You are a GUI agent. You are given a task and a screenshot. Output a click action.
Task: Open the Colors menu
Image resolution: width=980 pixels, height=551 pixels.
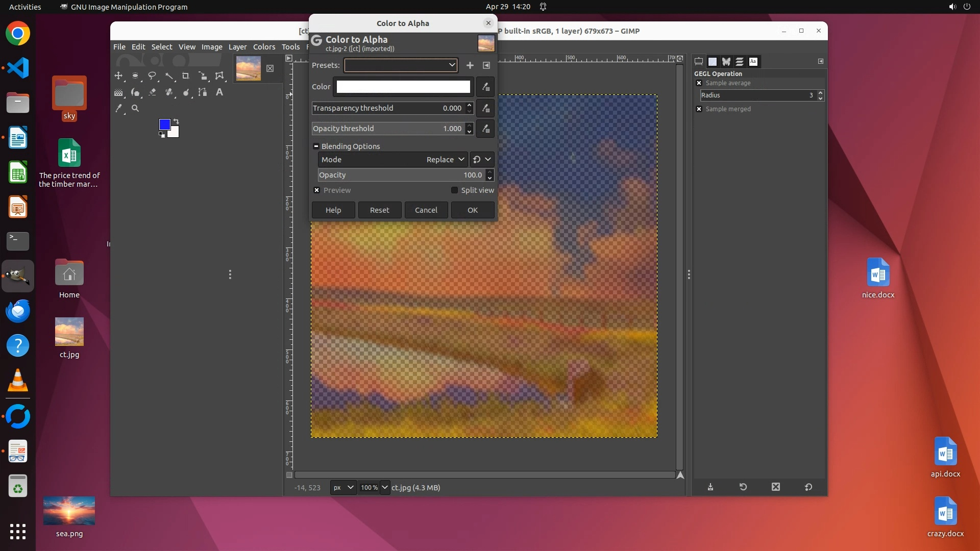coord(264,47)
